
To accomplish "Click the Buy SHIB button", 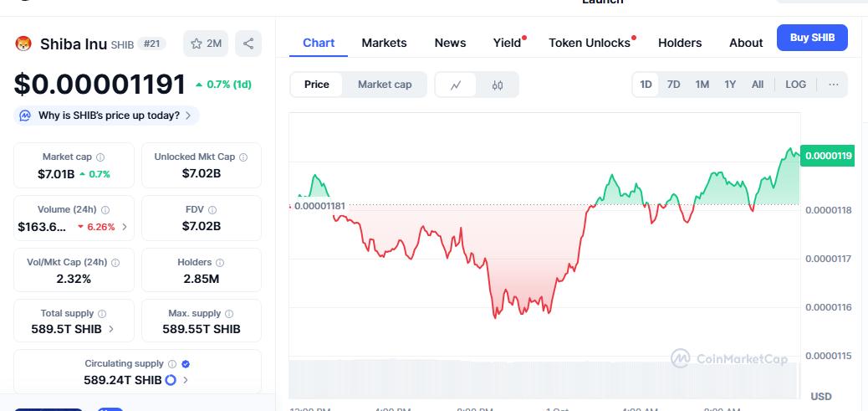I will coord(811,38).
